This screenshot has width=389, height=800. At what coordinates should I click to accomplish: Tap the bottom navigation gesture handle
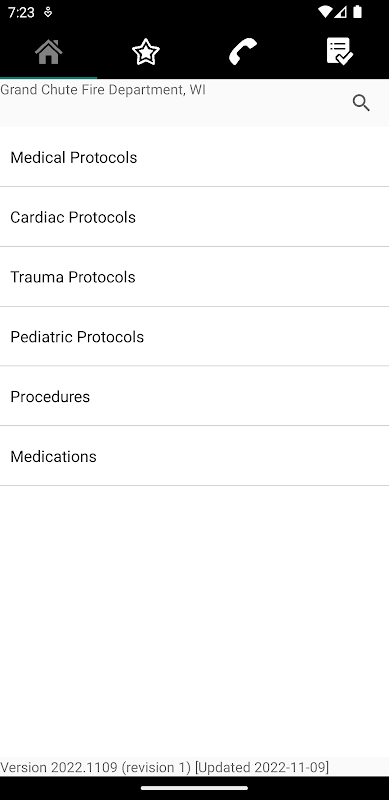[x=194, y=788]
